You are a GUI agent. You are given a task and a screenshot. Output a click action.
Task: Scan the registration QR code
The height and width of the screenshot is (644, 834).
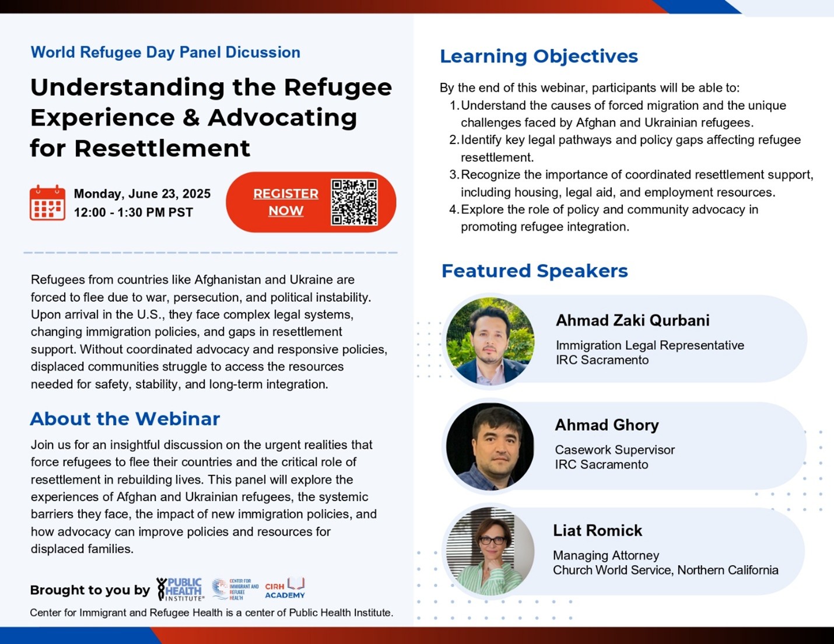click(x=354, y=201)
